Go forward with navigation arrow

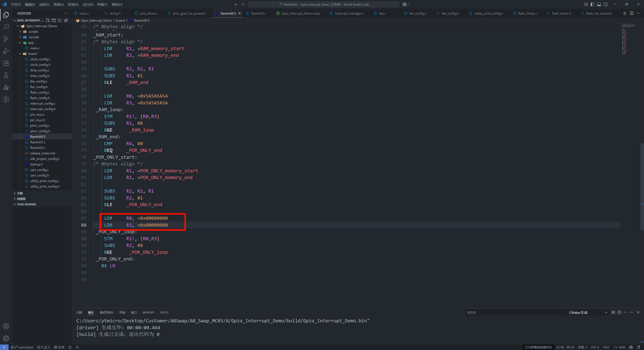click(243, 5)
